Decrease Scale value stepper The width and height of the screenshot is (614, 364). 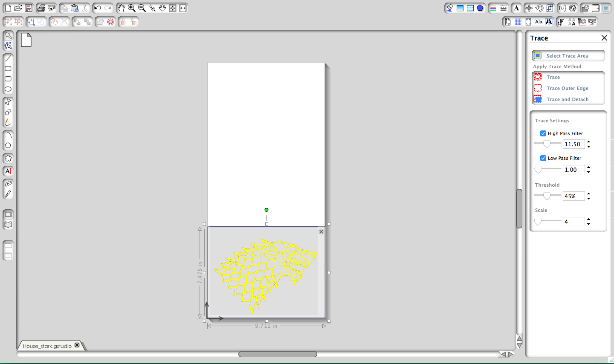coord(589,224)
